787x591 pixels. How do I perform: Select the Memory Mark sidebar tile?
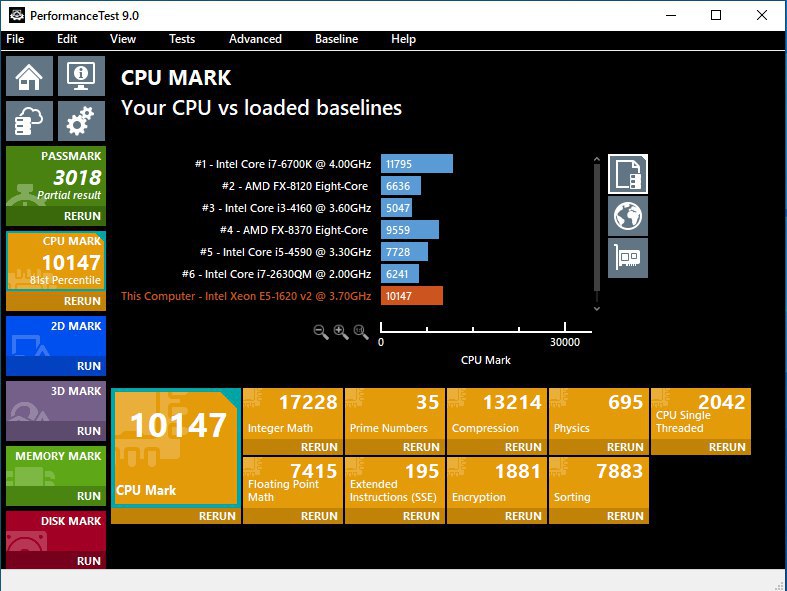(56, 466)
